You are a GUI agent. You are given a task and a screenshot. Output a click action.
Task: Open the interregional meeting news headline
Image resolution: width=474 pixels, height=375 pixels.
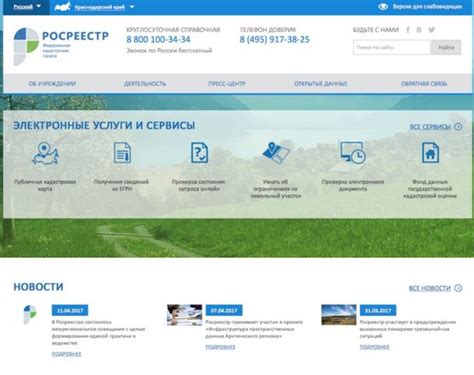99,333
